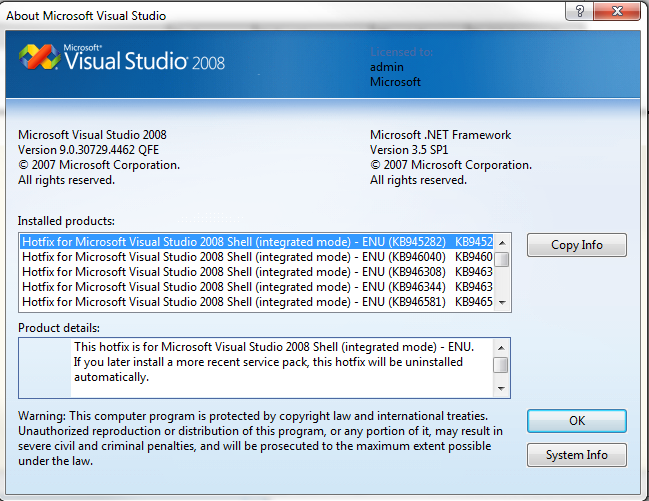649x501 pixels.
Task: Click up arrow of Installed products scrollbar
Action: 502,243
